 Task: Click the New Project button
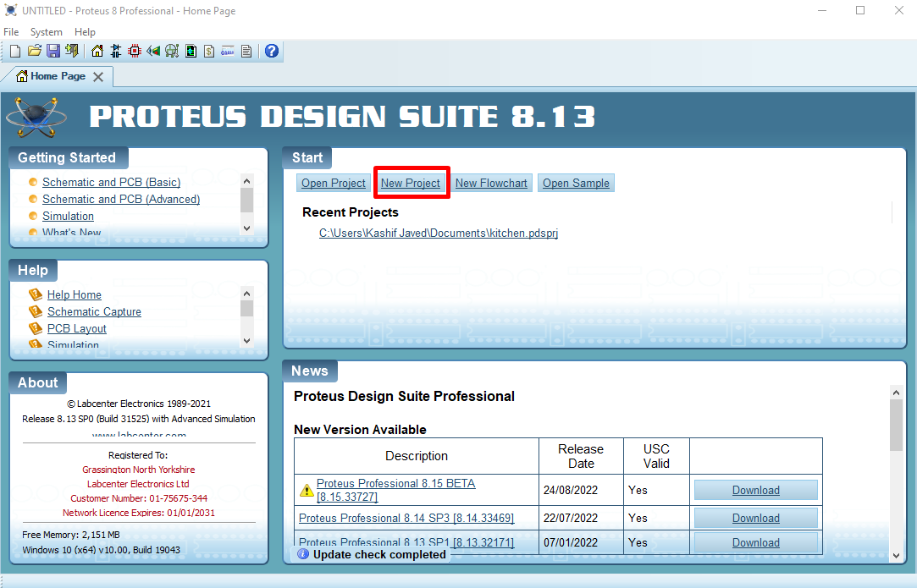[x=411, y=183]
